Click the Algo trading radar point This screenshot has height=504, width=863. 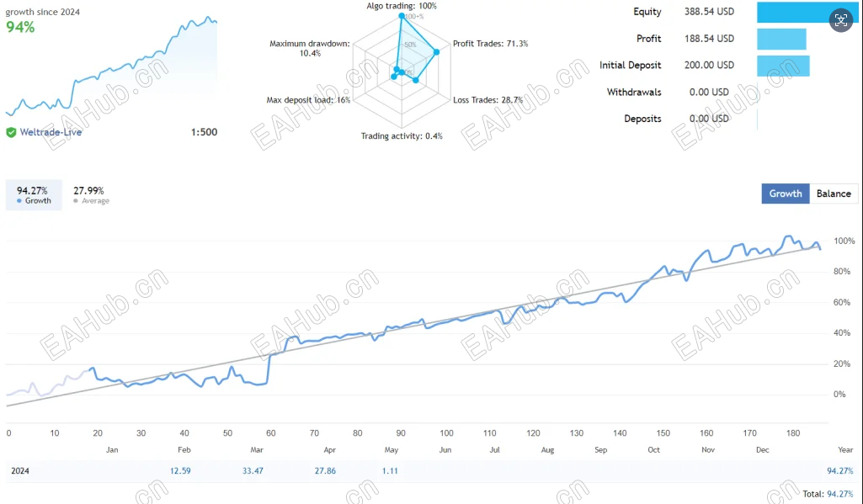tap(402, 16)
